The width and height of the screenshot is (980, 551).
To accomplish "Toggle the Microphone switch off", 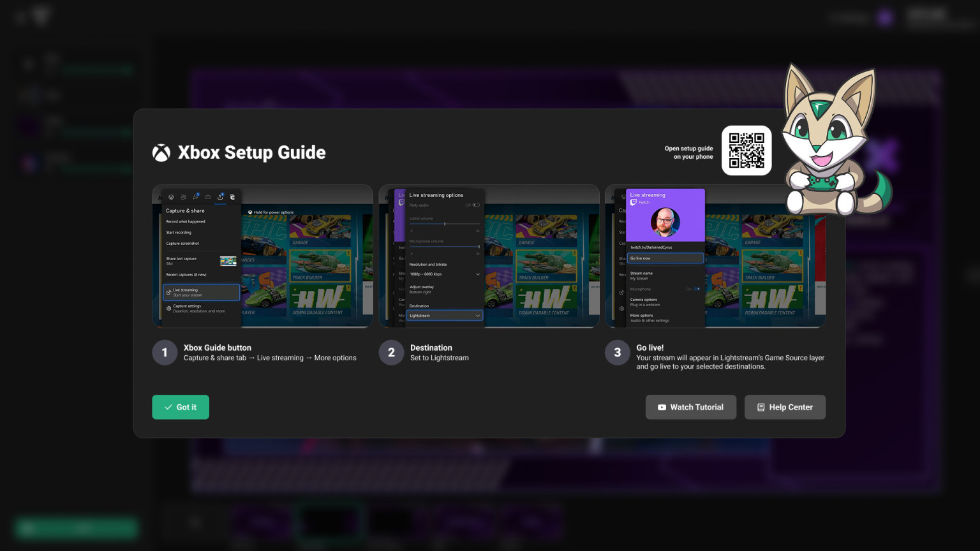I will pyautogui.click(x=697, y=289).
